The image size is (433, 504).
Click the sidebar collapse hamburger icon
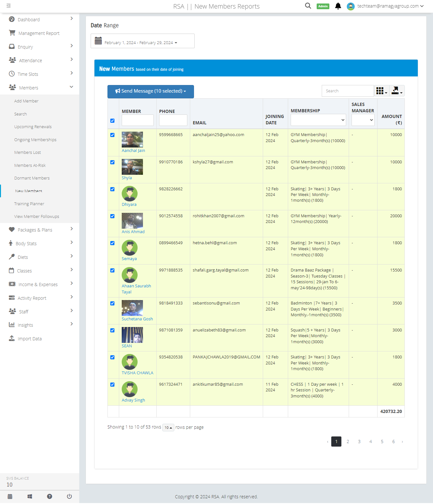[x=9, y=6]
